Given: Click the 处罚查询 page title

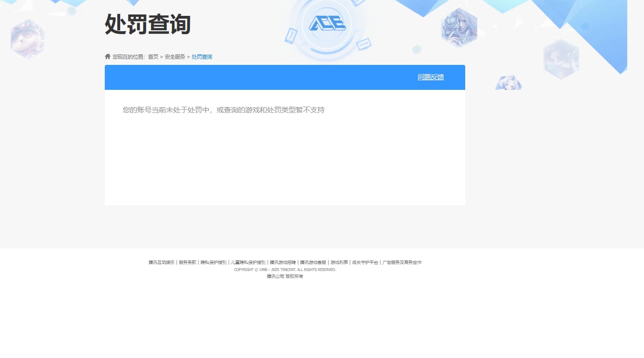Looking at the screenshot, I should 147,25.
